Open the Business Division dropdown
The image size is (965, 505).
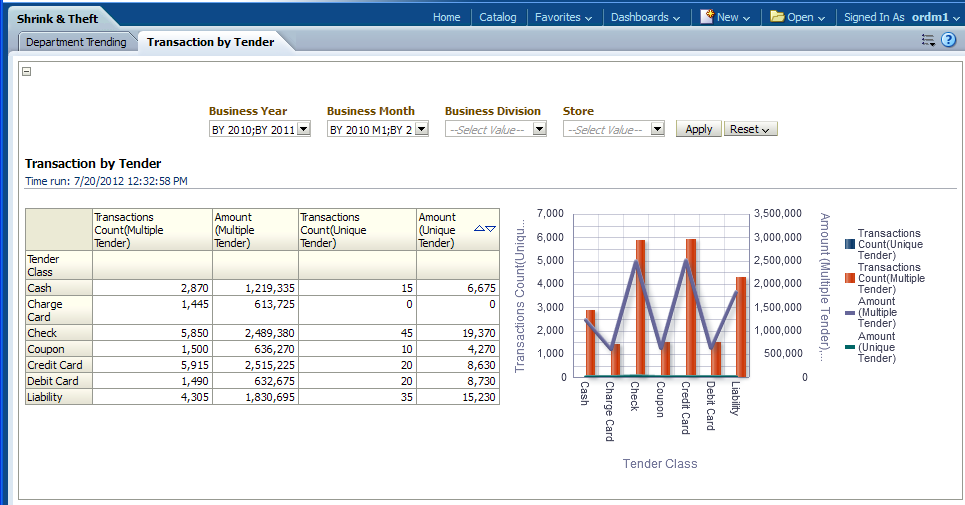(x=540, y=129)
